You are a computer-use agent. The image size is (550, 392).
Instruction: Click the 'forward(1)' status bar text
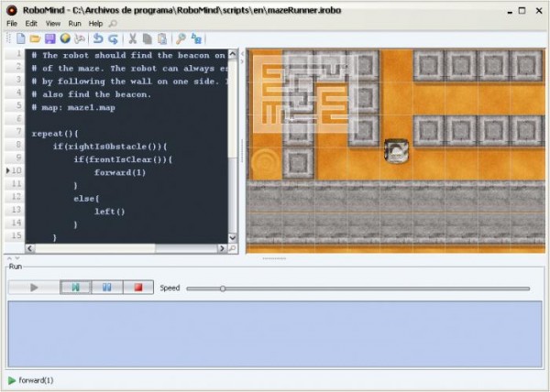point(36,380)
